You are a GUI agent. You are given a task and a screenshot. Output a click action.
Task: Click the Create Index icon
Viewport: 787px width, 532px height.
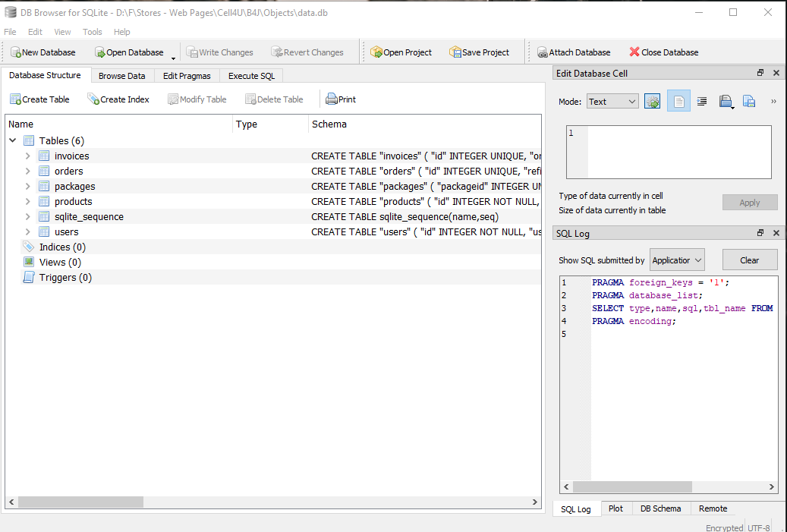pyautogui.click(x=93, y=99)
